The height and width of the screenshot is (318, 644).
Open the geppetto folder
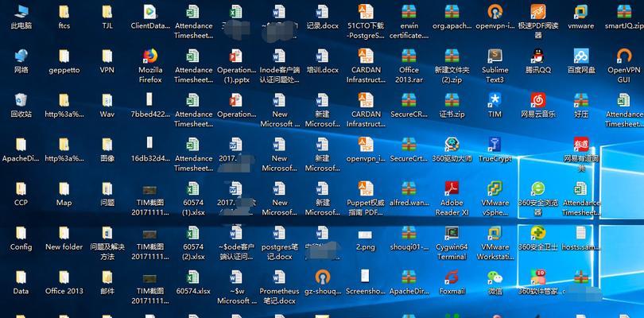(x=64, y=61)
